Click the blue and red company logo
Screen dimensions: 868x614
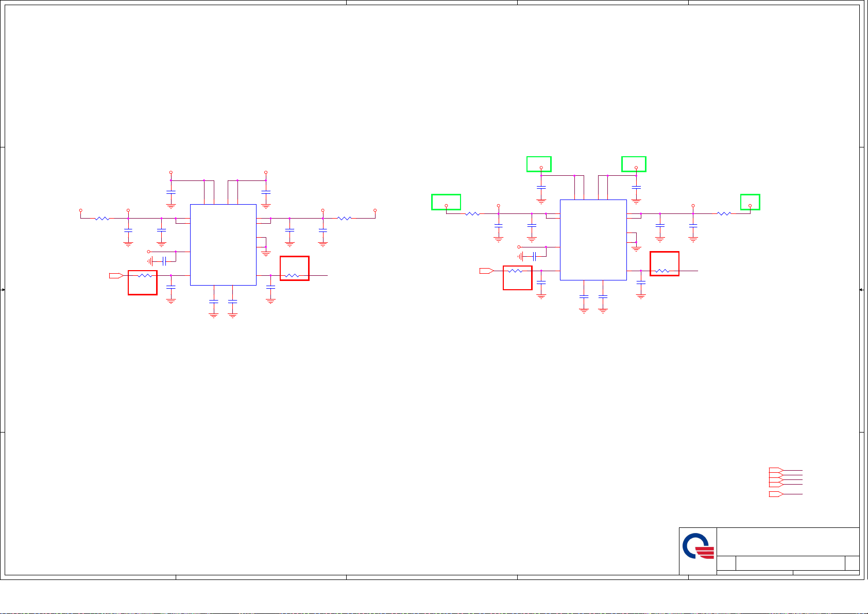(x=698, y=546)
